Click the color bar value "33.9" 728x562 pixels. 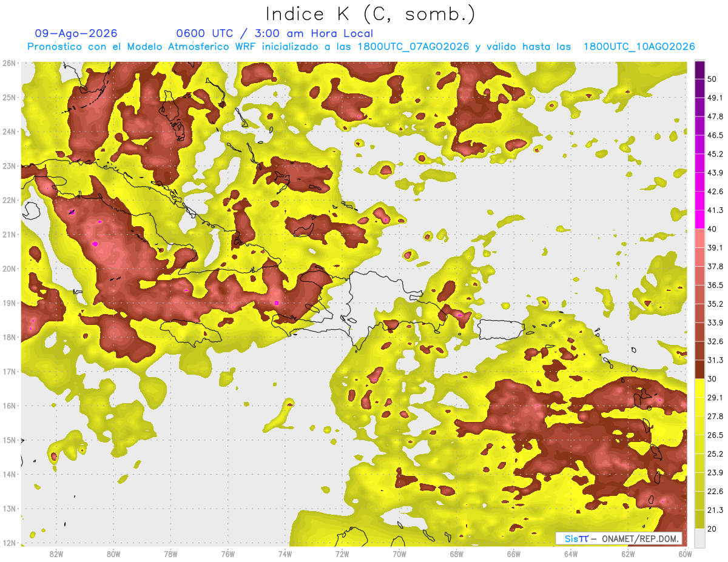[x=715, y=323]
